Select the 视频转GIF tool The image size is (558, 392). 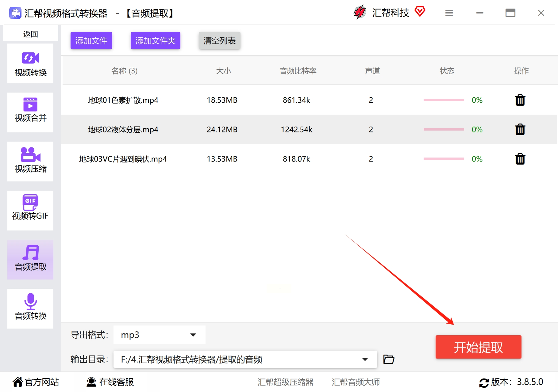30,211
